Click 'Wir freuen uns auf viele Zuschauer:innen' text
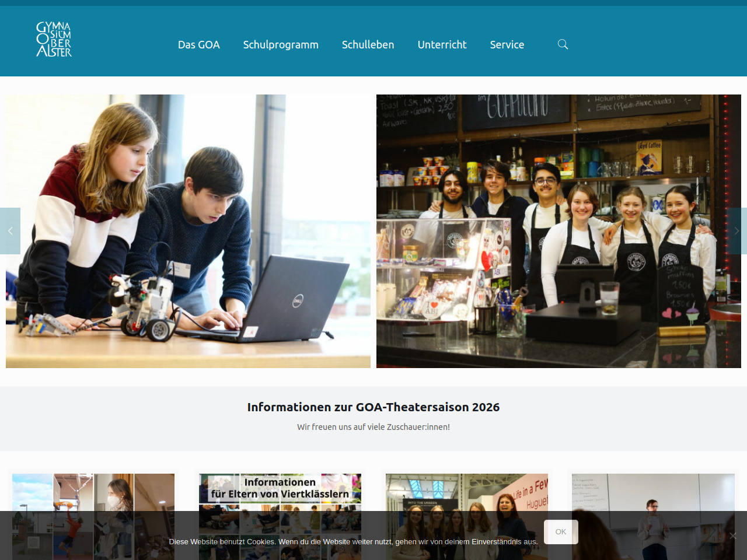Image resolution: width=747 pixels, height=560 pixels. [x=373, y=427]
